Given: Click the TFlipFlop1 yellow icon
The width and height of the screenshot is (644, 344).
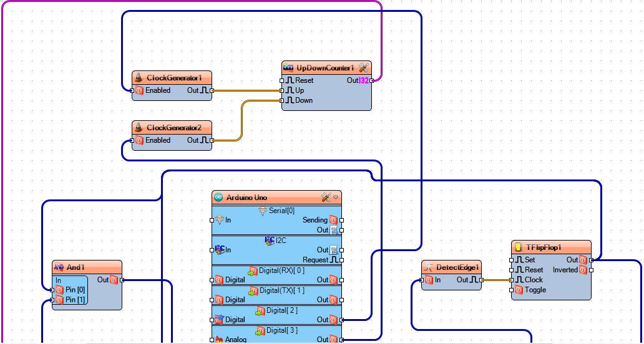Looking at the screenshot, I should 519,247.
